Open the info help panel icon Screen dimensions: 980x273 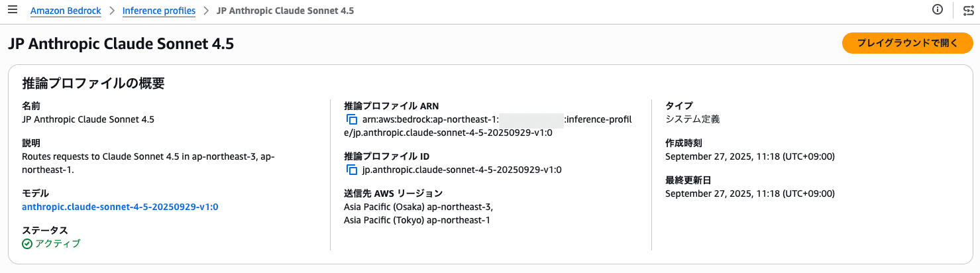[x=937, y=10]
